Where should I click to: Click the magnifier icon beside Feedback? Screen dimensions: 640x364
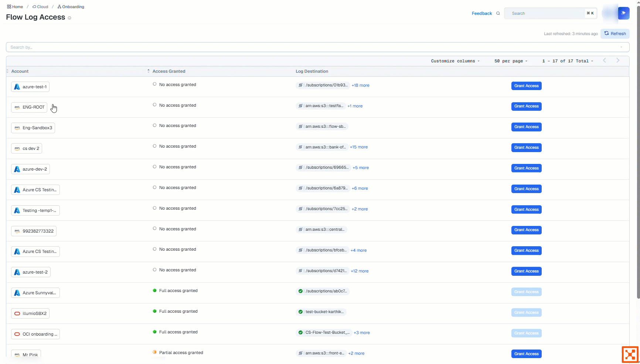(498, 13)
